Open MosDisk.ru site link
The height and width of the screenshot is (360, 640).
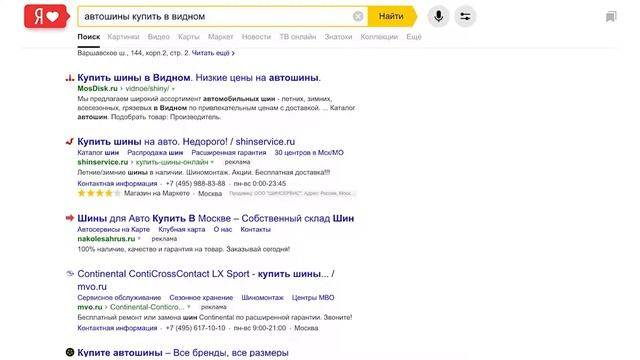point(97,89)
